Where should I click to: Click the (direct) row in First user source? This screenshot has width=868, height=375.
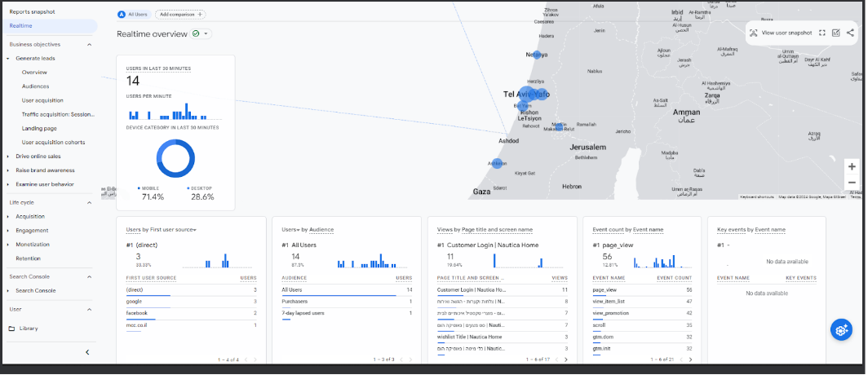(x=192, y=290)
